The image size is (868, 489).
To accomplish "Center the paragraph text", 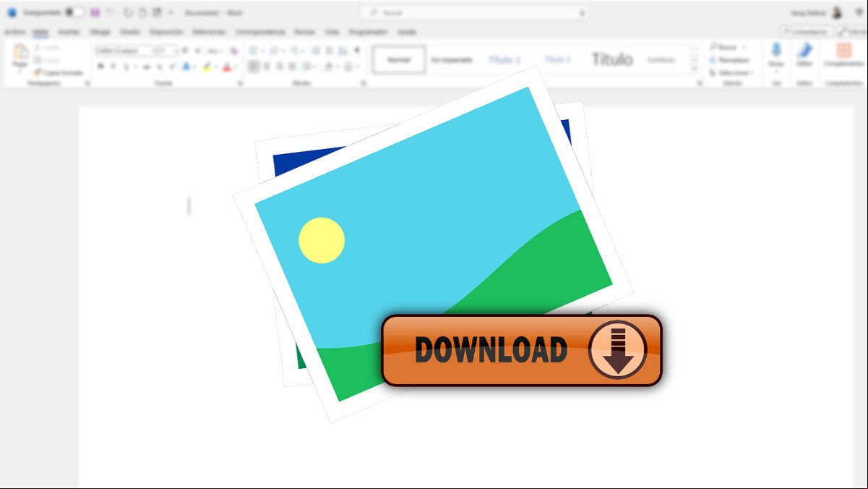I will click(267, 67).
